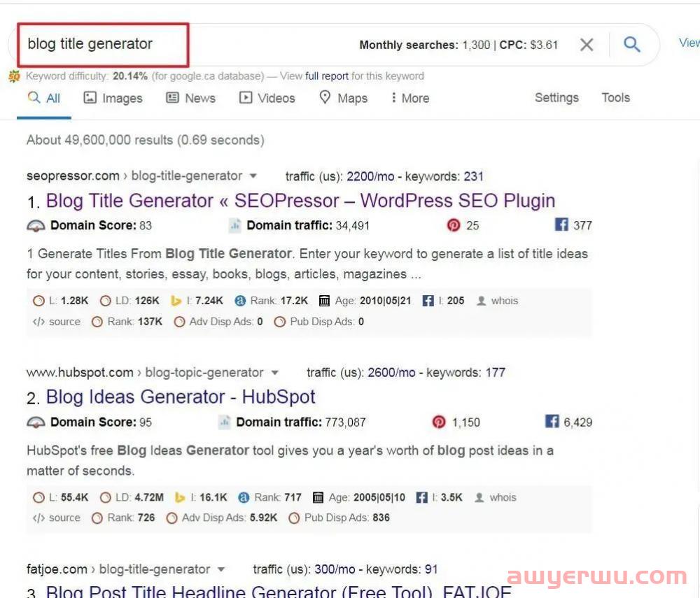Click the Domain traffic chart icon for HubSpot
This screenshot has width=700, height=598.
click(225, 422)
